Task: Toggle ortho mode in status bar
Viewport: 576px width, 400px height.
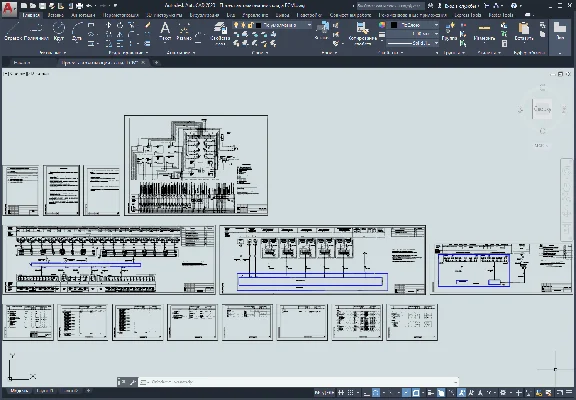Action: coord(367,393)
